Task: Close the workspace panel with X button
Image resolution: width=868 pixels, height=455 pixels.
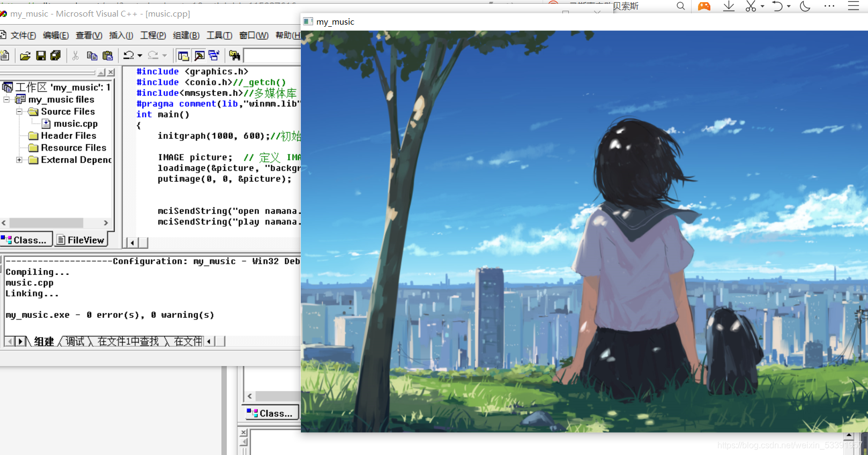Action: pyautogui.click(x=110, y=72)
